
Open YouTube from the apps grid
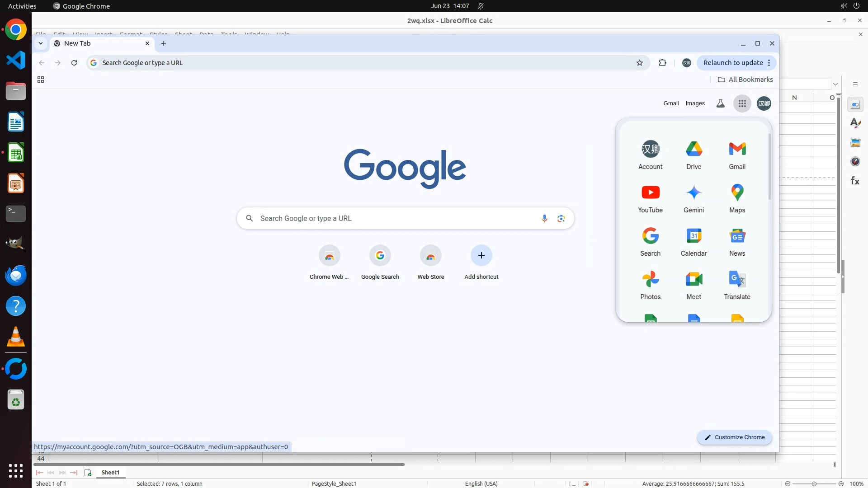pos(650,198)
